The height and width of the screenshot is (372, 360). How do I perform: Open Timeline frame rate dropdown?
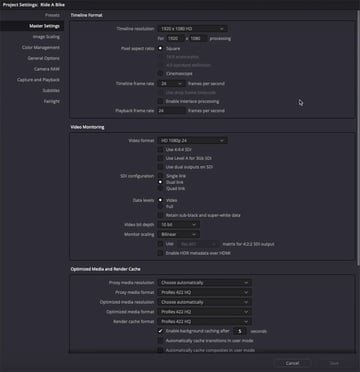click(x=171, y=84)
